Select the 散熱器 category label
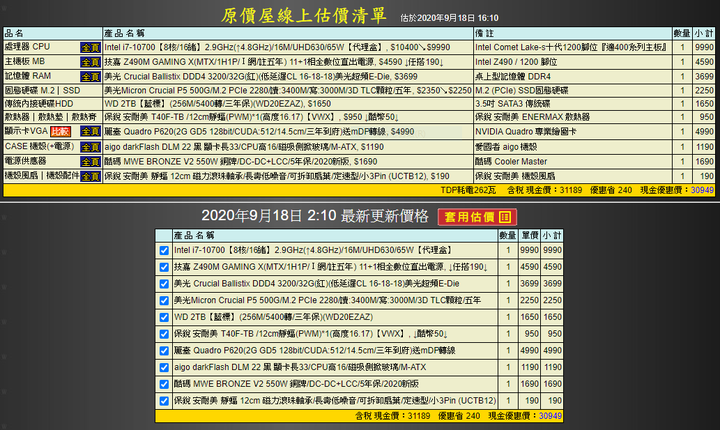 51,117
